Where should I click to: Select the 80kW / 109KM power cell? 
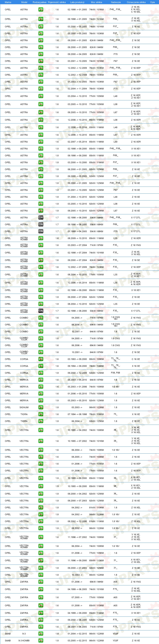coord(96,359)
